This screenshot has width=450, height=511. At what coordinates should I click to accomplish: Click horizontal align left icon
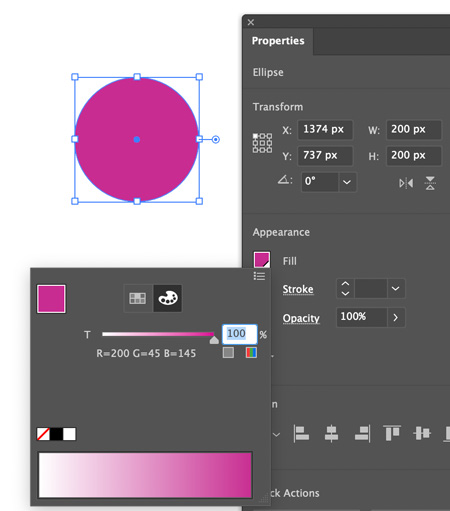tap(301, 434)
